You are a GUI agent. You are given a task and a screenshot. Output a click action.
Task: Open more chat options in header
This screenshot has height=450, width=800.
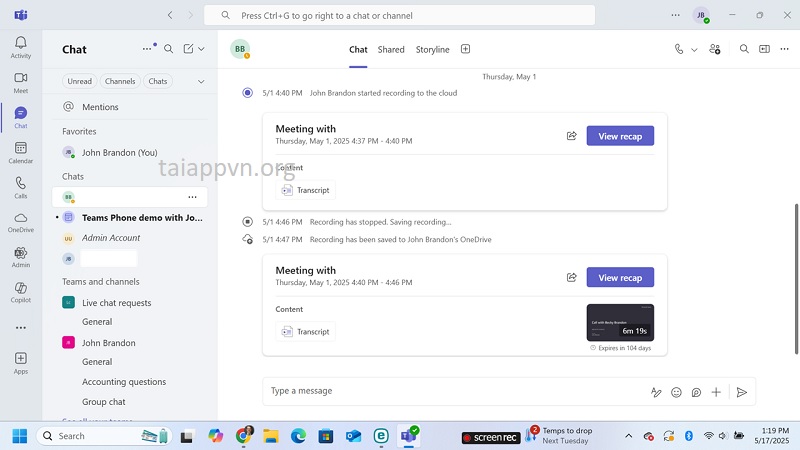[784, 49]
